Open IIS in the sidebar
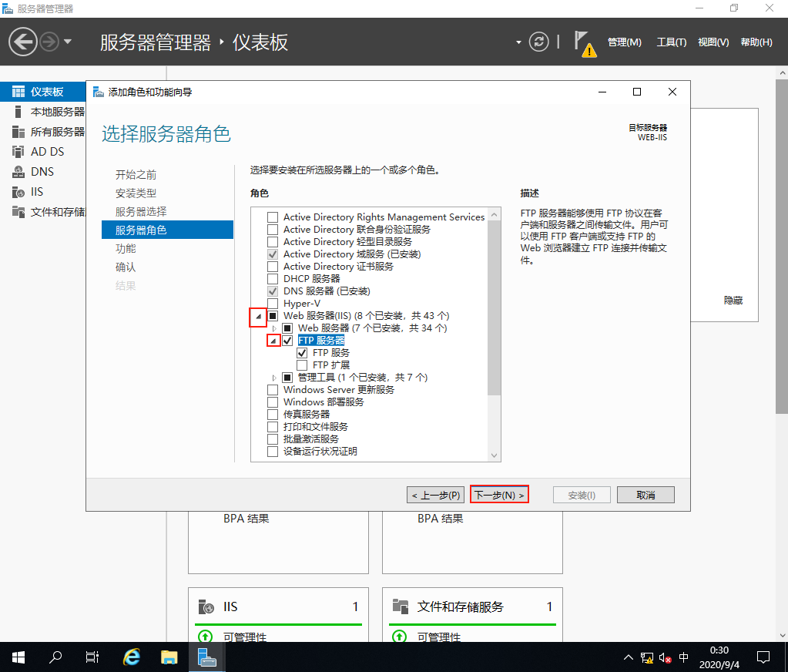This screenshot has width=788, height=672. coord(42,192)
